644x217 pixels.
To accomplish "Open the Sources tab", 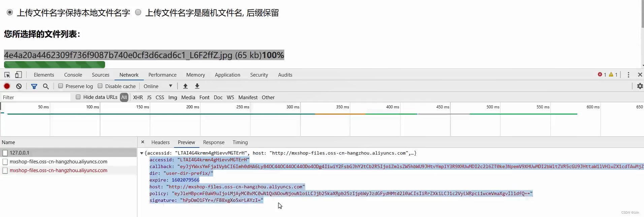I will 101,75.
